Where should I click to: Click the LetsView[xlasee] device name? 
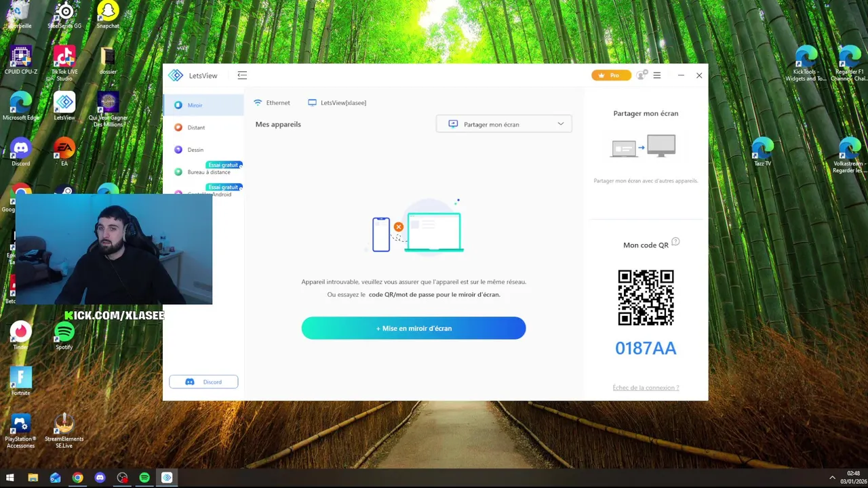tap(337, 103)
